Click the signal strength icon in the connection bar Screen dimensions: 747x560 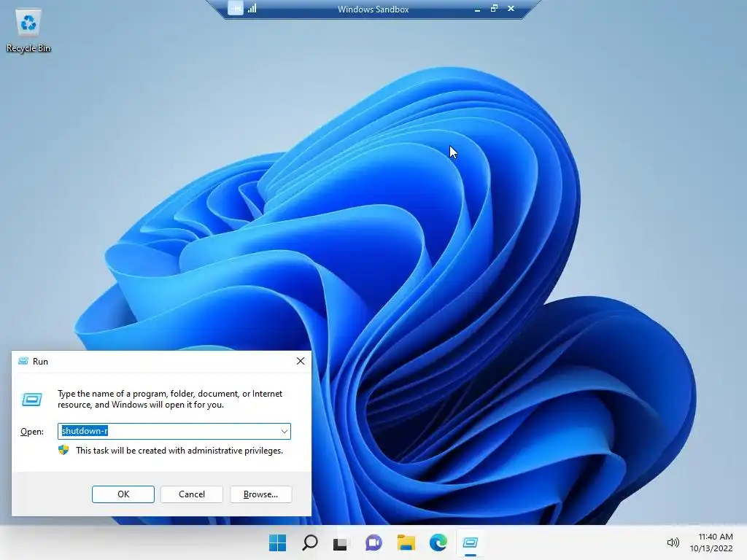coord(252,8)
